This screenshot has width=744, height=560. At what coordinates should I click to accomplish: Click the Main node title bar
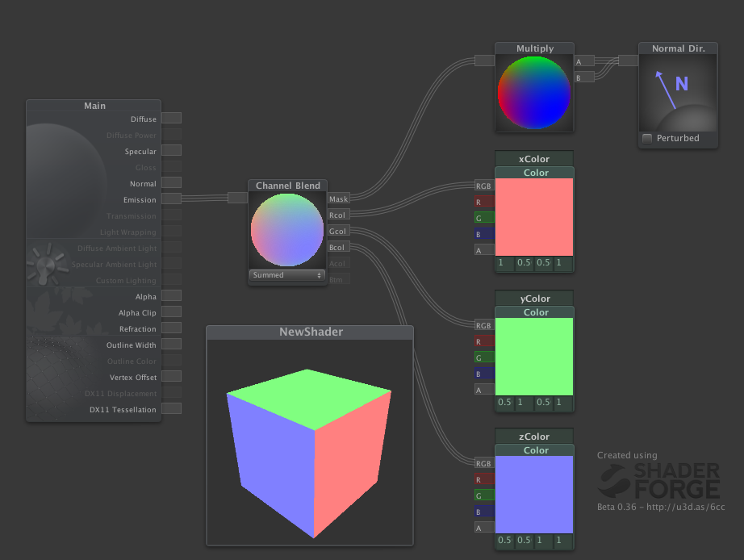(x=94, y=106)
